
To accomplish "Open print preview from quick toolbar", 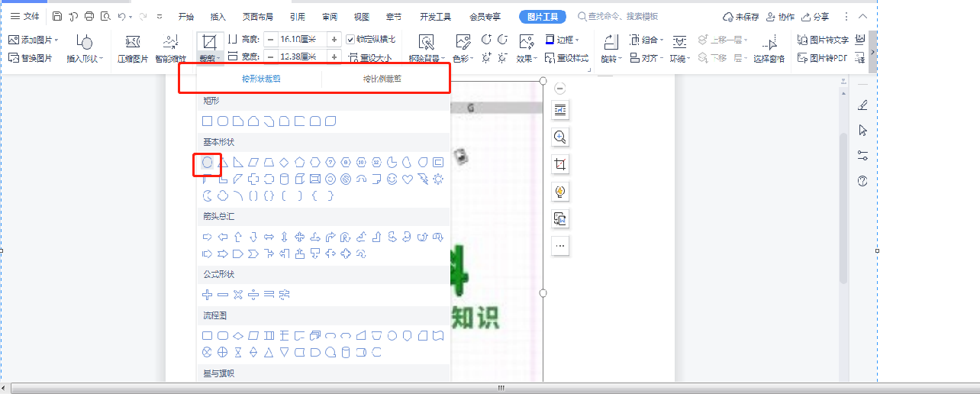I will (105, 16).
